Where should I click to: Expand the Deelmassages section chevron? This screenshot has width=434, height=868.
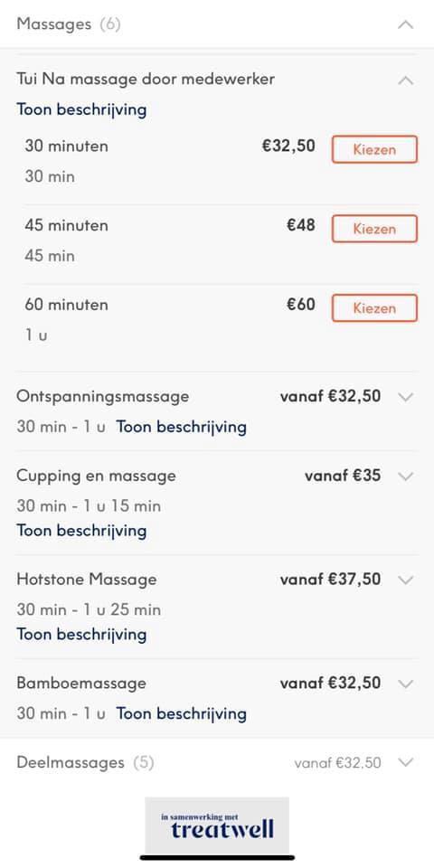point(406,762)
